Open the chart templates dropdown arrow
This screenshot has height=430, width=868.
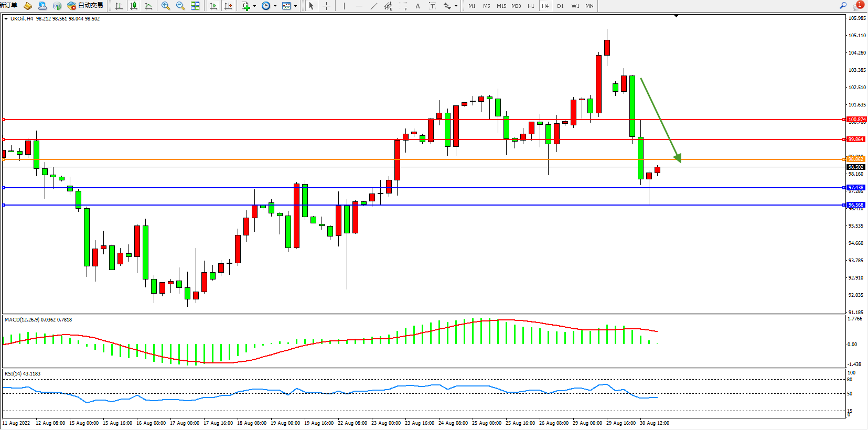pyautogui.click(x=295, y=6)
